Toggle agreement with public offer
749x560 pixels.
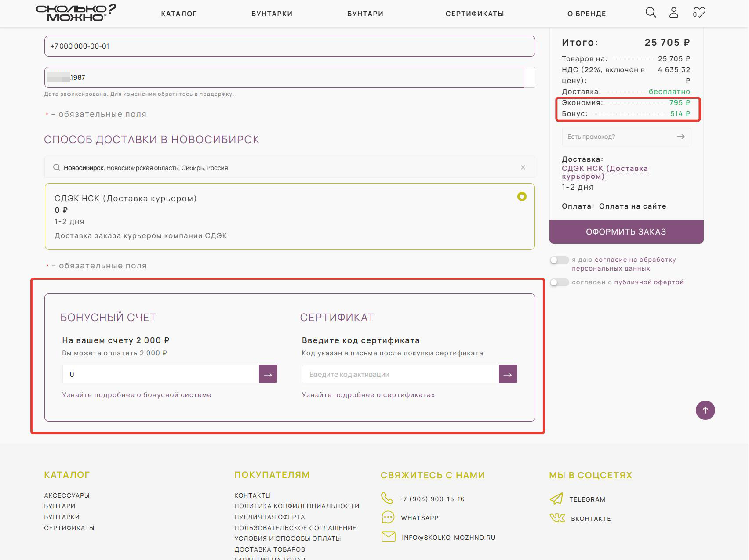(x=559, y=282)
